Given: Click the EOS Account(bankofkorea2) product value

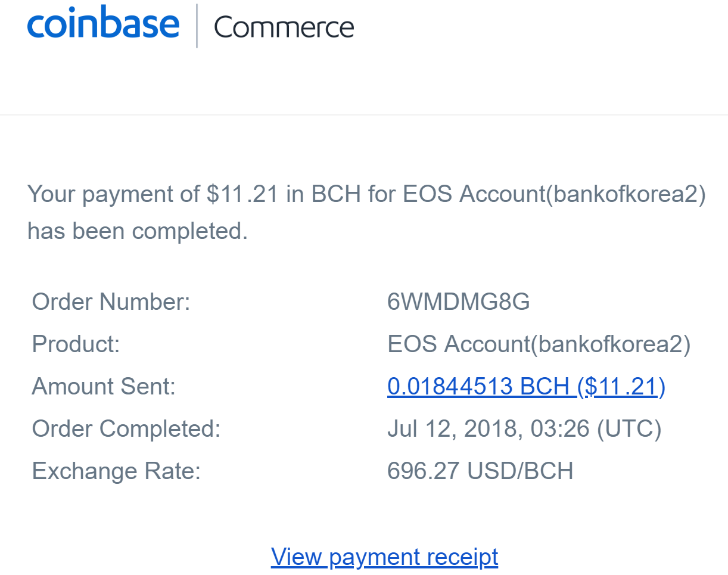Looking at the screenshot, I should coord(539,344).
